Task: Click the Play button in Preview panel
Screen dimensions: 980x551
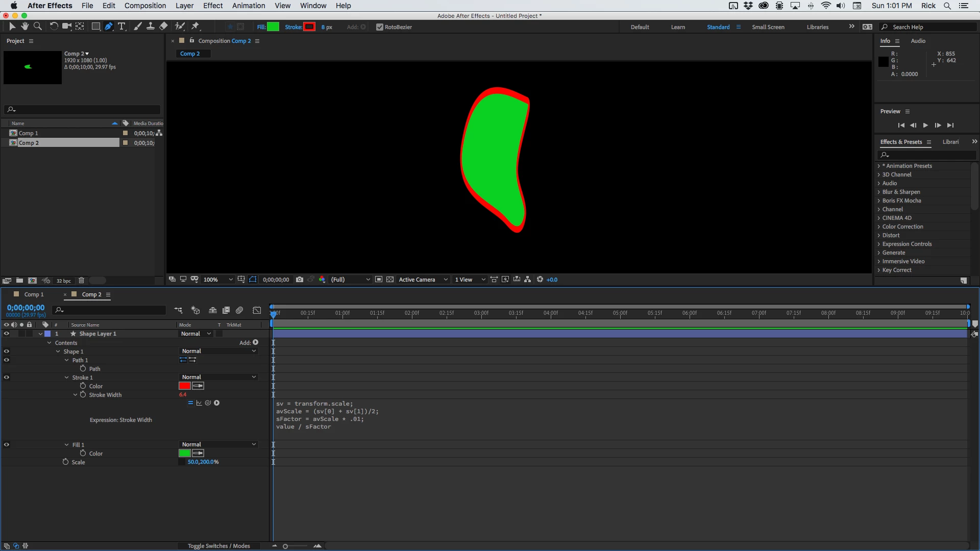Action: coord(925,126)
